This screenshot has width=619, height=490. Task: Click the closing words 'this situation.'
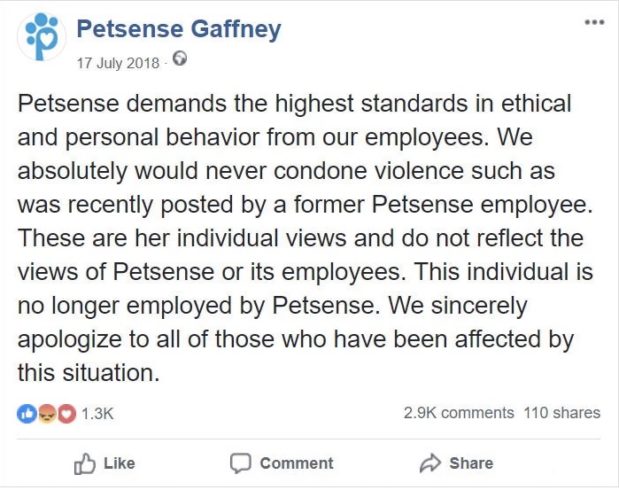click(88, 373)
